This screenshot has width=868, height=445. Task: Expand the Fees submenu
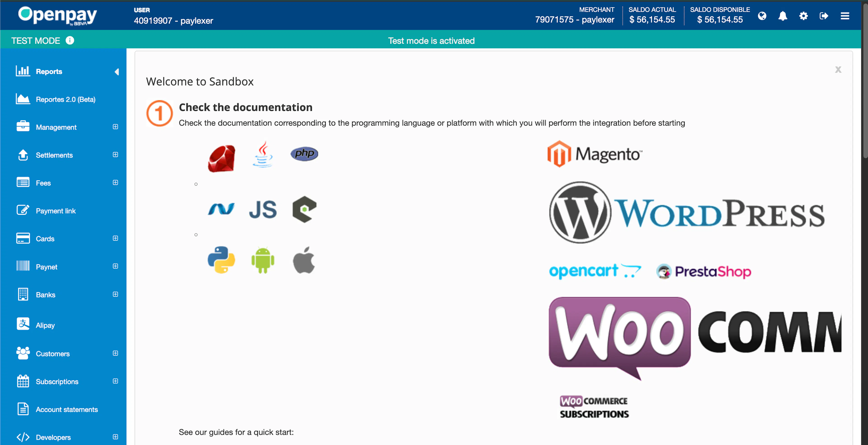115,183
